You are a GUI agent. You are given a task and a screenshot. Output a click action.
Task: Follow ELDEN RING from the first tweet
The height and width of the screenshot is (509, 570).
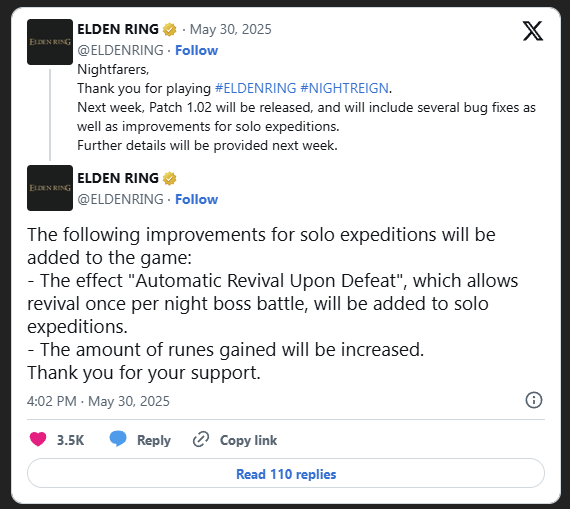click(x=196, y=50)
